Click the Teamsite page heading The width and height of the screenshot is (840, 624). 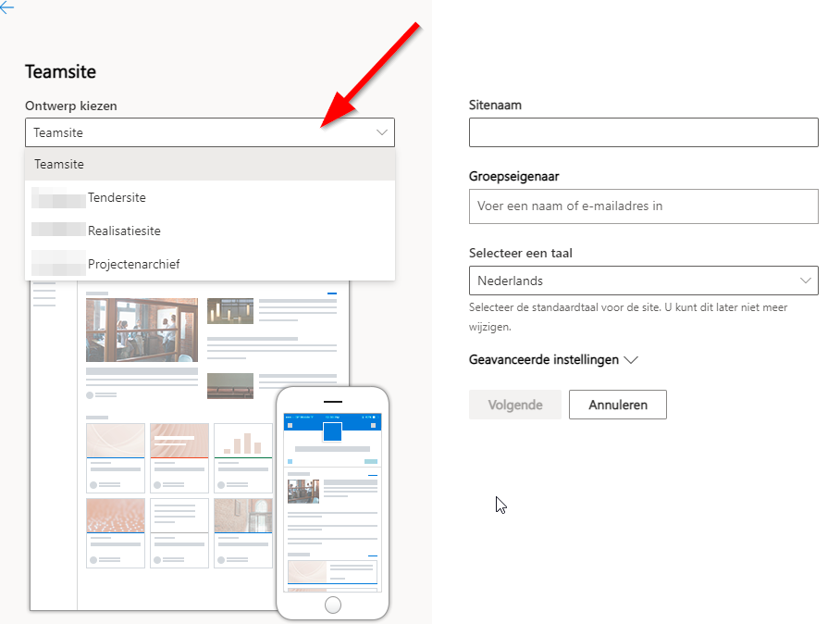pyautogui.click(x=60, y=72)
